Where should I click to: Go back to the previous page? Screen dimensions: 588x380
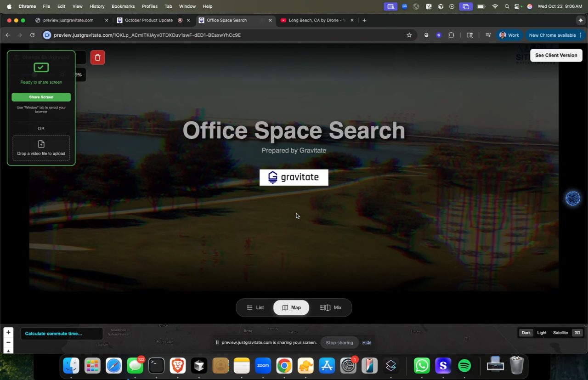(x=7, y=35)
